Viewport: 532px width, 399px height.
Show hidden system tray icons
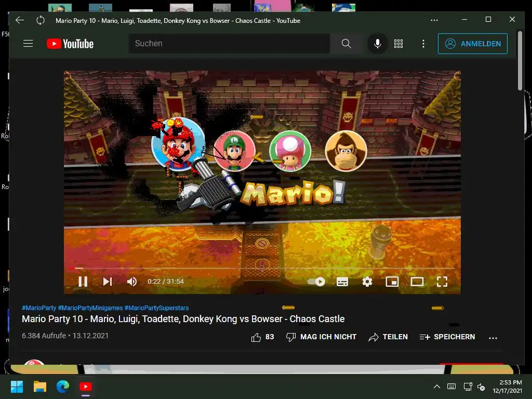tap(436, 387)
